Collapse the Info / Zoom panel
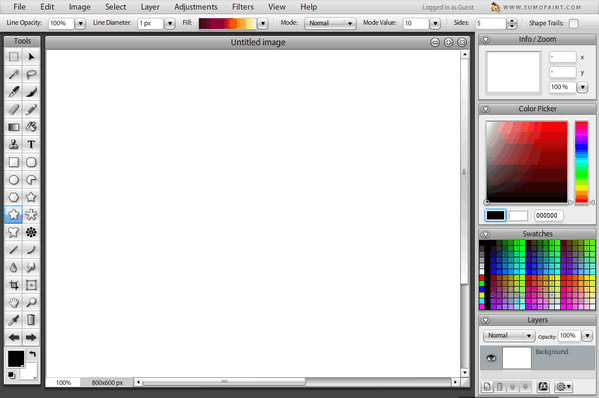Screen dimensions: 599x398 [486, 39]
